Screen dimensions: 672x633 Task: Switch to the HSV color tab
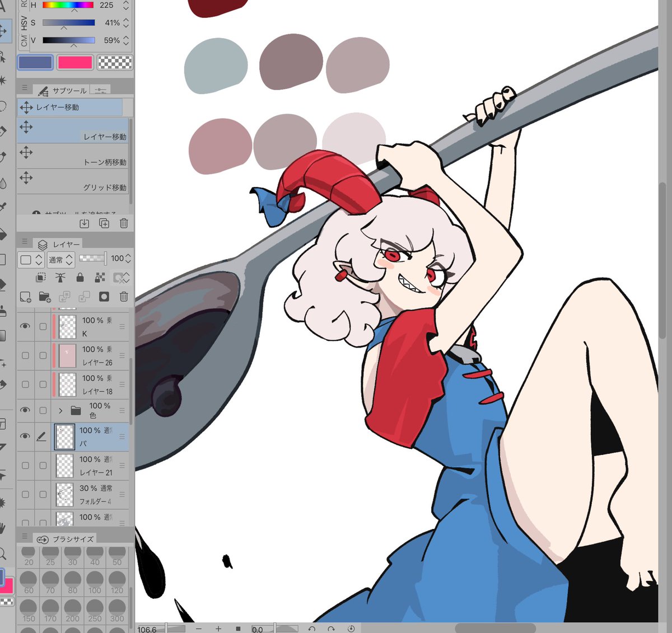click(x=24, y=23)
